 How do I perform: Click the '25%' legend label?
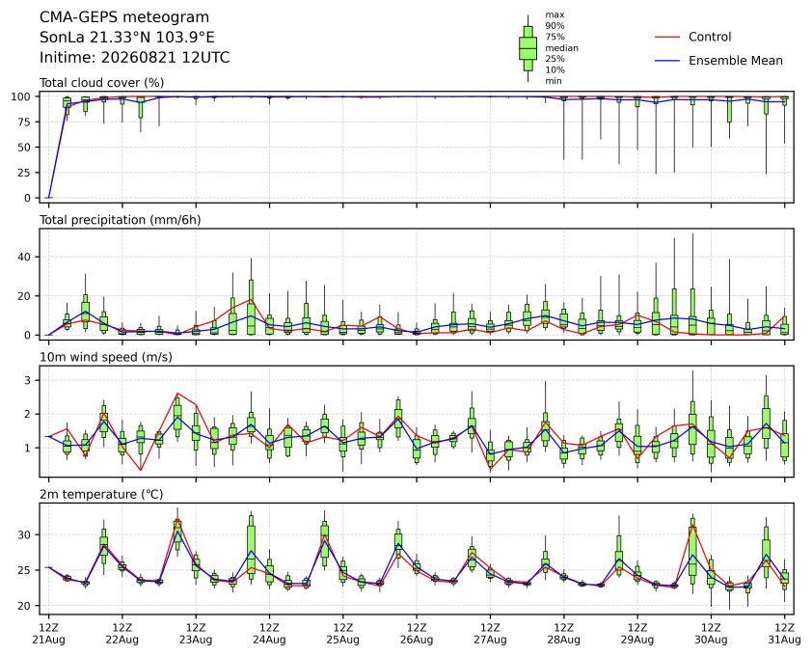pyautogui.click(x=555, y=59)
